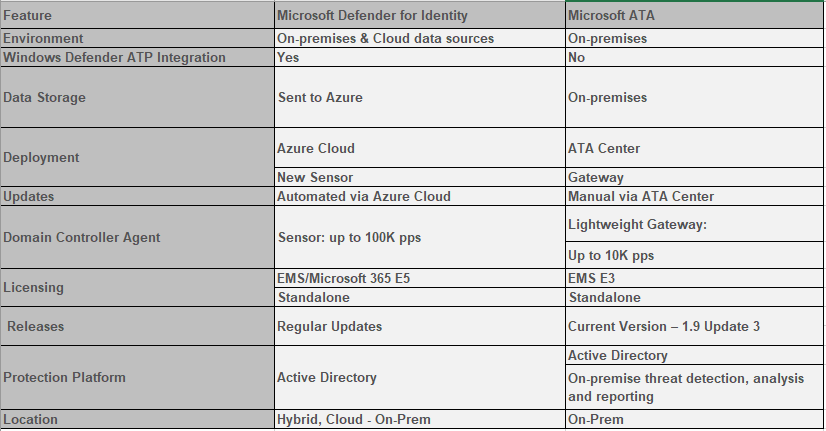Click the New Sensor cell
The height and width of the screenshot is (431, 826).
pyautogui.click(x=418, y=177)
